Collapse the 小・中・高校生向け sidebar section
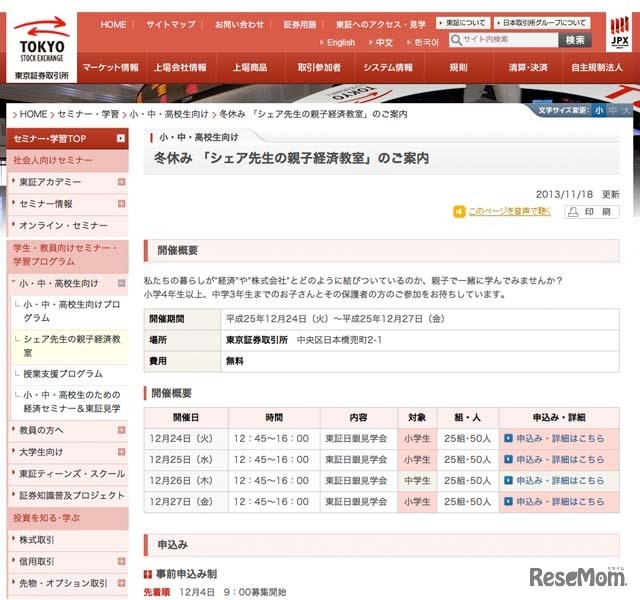640x600 pixels. point(121,283)
